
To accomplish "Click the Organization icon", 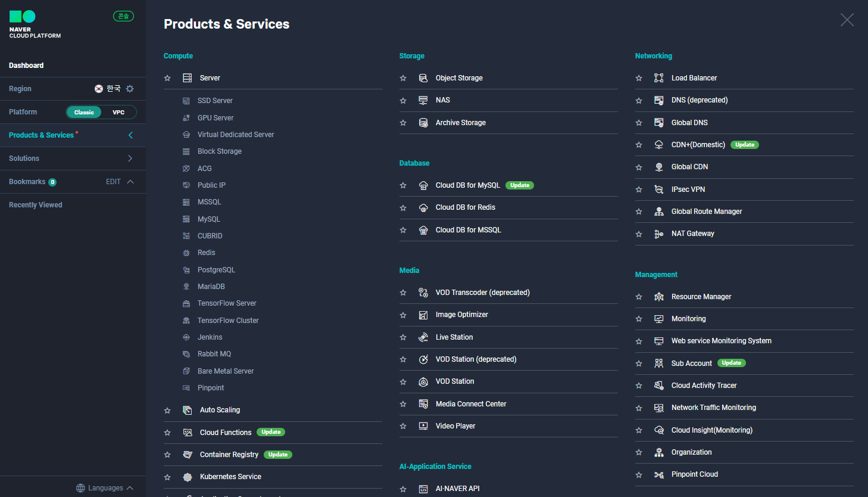I will point(659,452).
